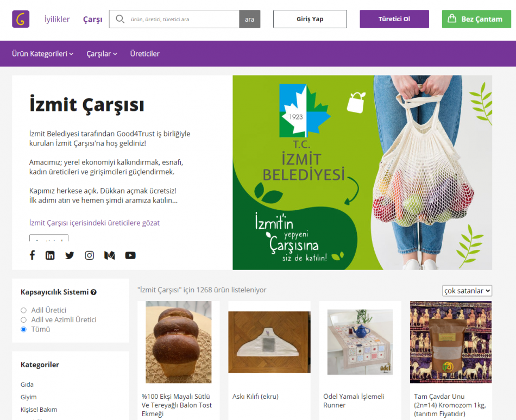Browse İzmit Çarşısı producers link
Viewport: 516px width, 420px height.
pyautogui.click(x=95, y=223)
